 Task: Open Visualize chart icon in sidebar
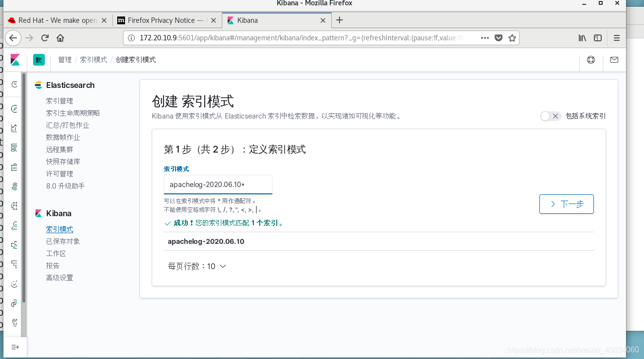(15, 128)
